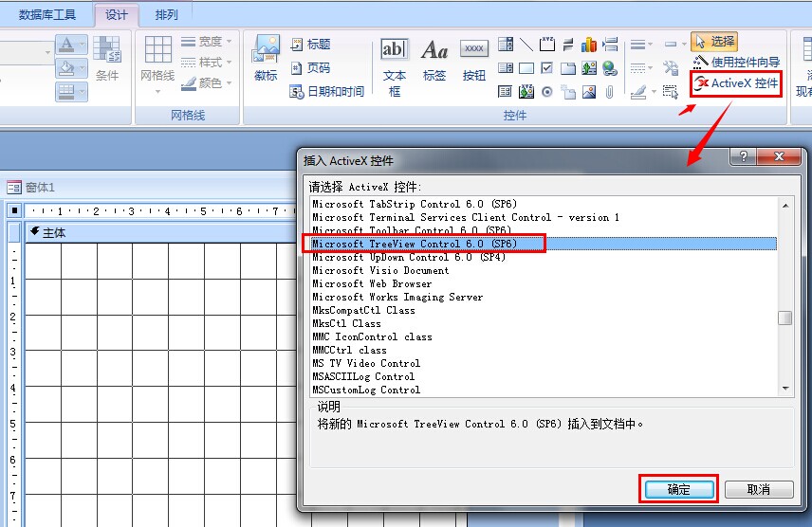Image resolution: width=812 pixels, height=527 pixels.
Task: Click the fill color bucket swatch
Action: point(66,68)
